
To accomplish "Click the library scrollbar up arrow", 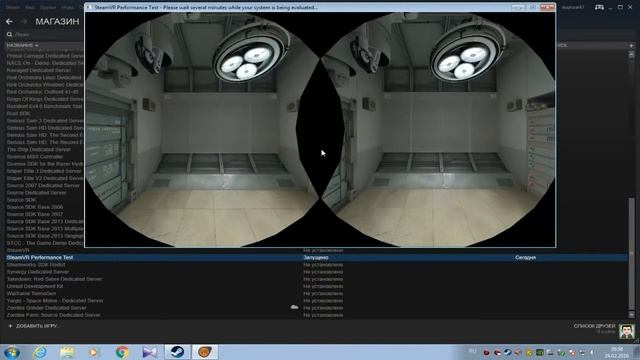I will (x=631, y=54).
